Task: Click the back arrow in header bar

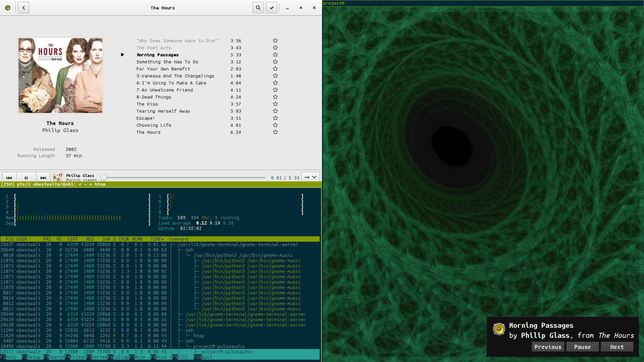Action: 23,8
